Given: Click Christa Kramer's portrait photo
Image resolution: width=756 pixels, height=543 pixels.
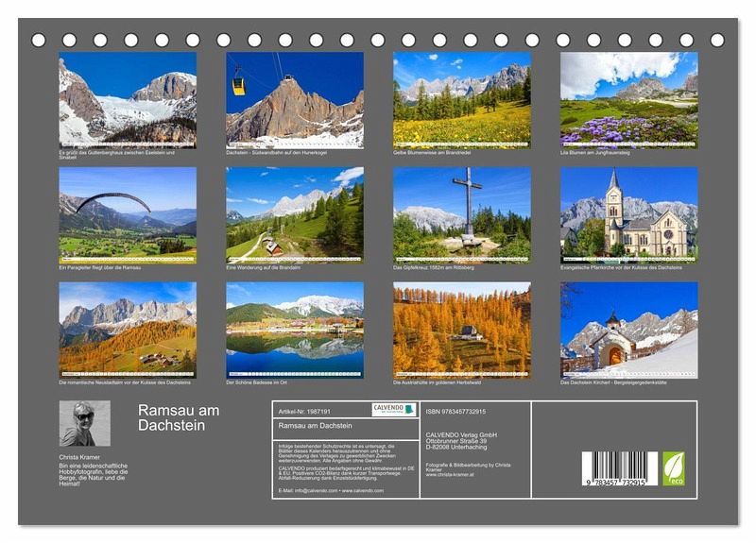Looking at the screenshot, I should click(x=85, y=423).
